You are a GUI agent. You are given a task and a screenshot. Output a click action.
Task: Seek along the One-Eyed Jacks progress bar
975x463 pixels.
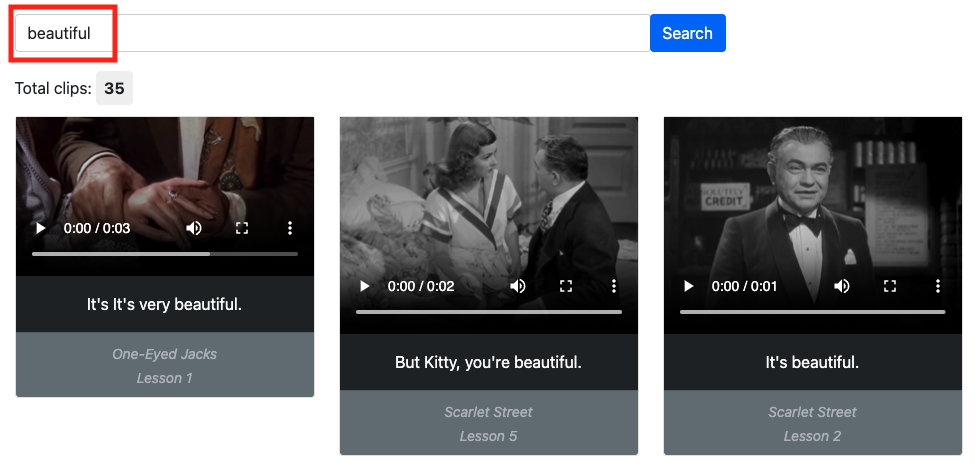pyautogui.click(x=165, y=254)
